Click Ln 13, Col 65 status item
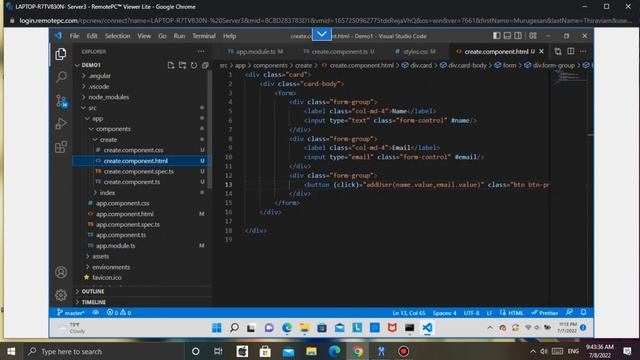 click(x=409, y=313)
